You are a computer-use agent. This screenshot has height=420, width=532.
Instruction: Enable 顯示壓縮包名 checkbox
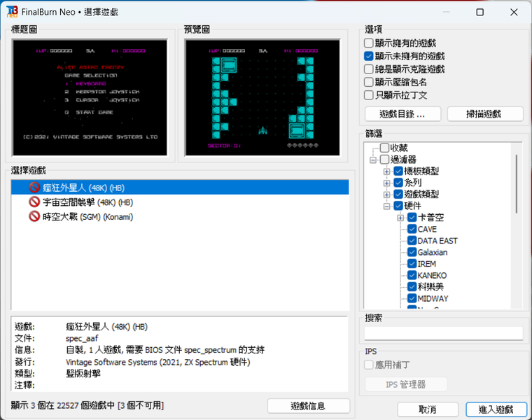point(368,82)
